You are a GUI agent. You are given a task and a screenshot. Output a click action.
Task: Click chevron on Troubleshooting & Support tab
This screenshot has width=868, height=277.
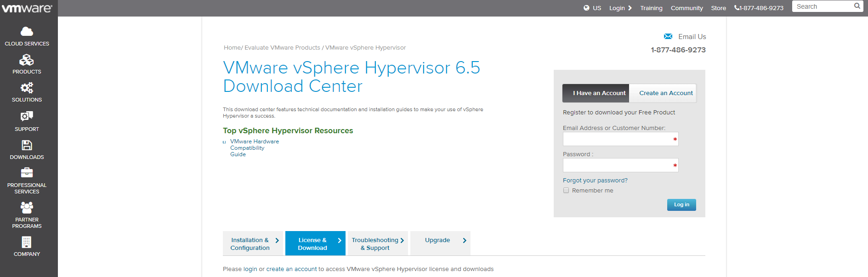[402, 240]
